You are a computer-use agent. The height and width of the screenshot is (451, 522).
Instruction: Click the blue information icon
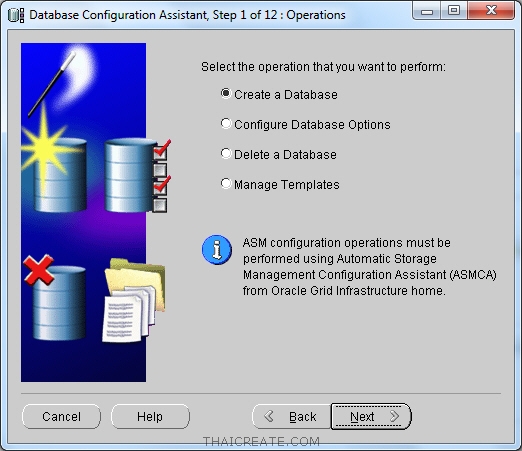tap(217, 250)
